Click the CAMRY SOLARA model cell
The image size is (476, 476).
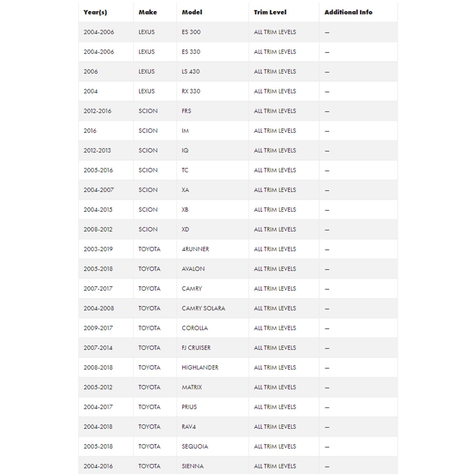coord(203,308)
